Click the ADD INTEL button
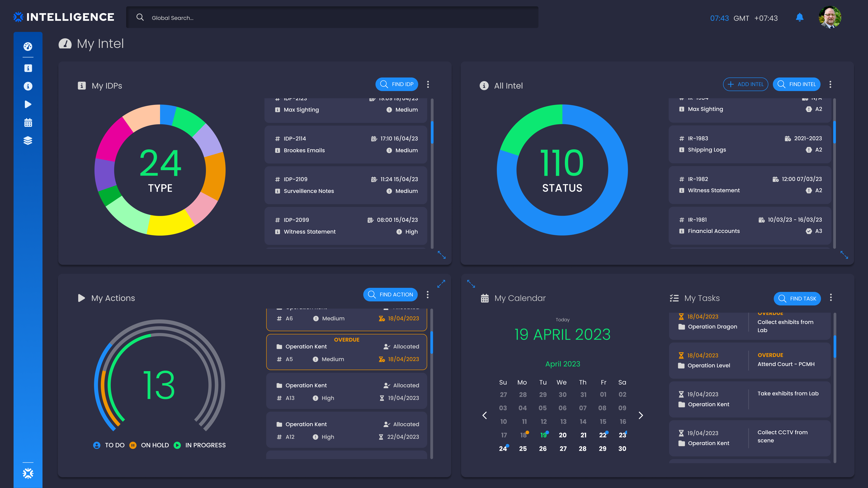 point(746,84)
